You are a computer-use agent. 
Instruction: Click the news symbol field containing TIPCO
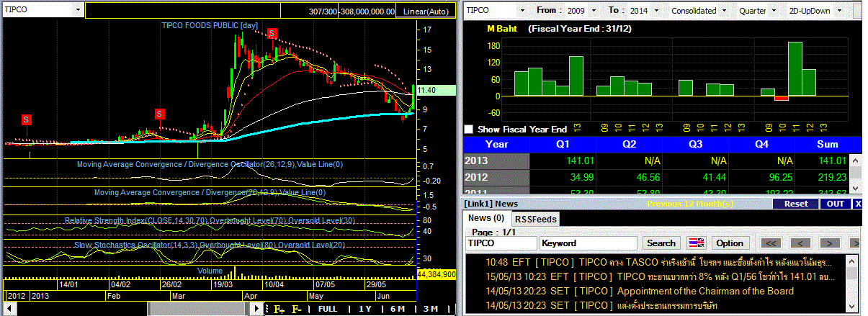(501, 243)
